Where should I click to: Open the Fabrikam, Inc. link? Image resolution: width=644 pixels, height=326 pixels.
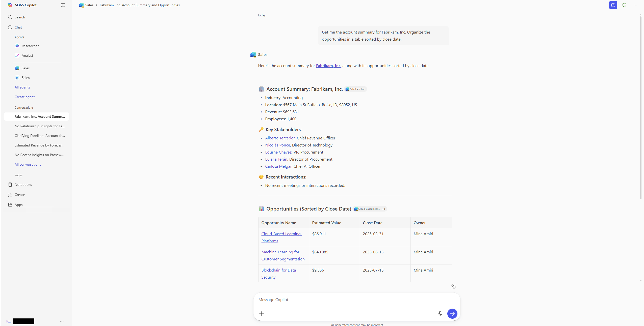328,66
